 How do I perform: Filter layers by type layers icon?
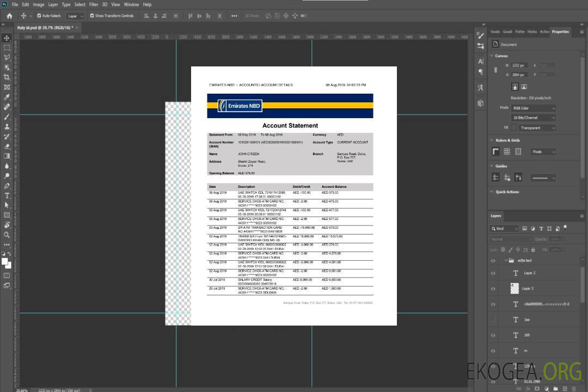[x=541, y=229]
